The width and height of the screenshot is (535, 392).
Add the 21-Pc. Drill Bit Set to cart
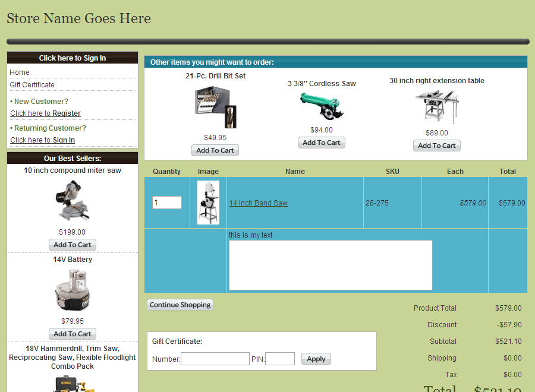pyautogui.click(x=215, y=150)
